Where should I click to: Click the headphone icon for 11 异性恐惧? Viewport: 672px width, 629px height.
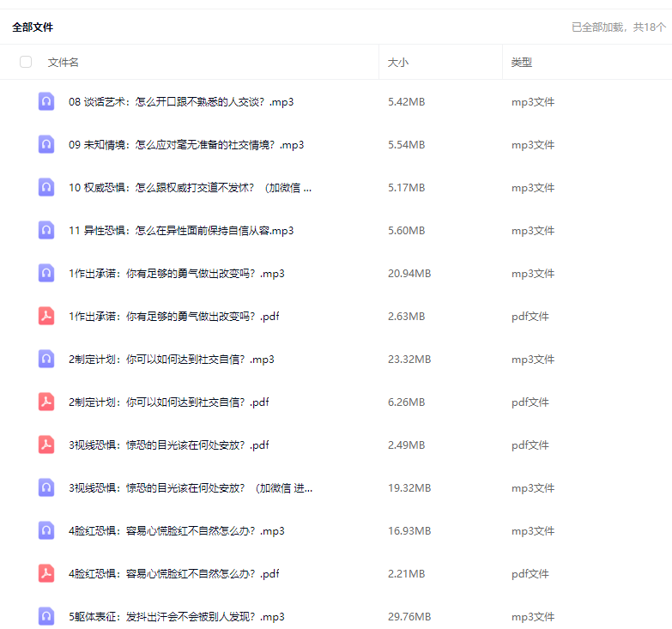[46, 230]
